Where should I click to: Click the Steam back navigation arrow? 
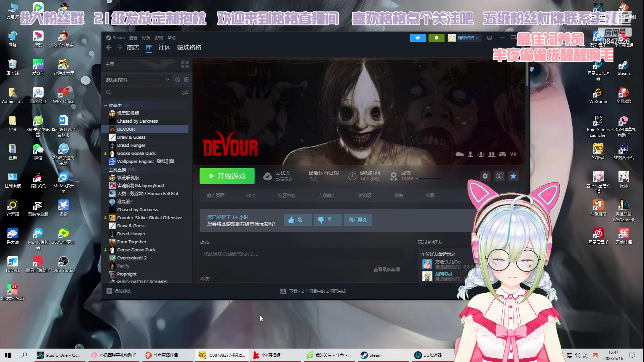pyautogui.click(x=109, y=48)
